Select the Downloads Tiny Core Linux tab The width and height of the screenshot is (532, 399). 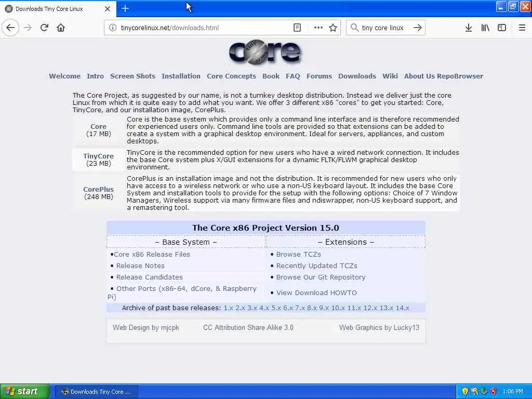tap(58, 9)
